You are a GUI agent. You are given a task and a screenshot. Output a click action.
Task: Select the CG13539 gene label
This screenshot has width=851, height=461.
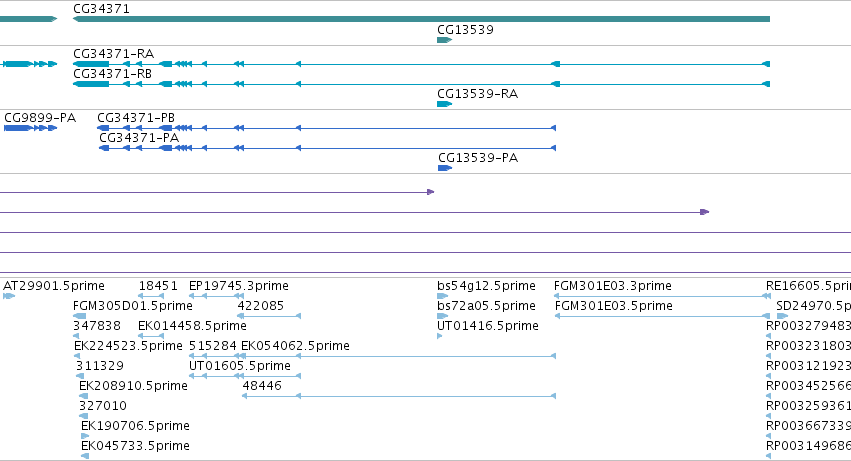[465, 30]
